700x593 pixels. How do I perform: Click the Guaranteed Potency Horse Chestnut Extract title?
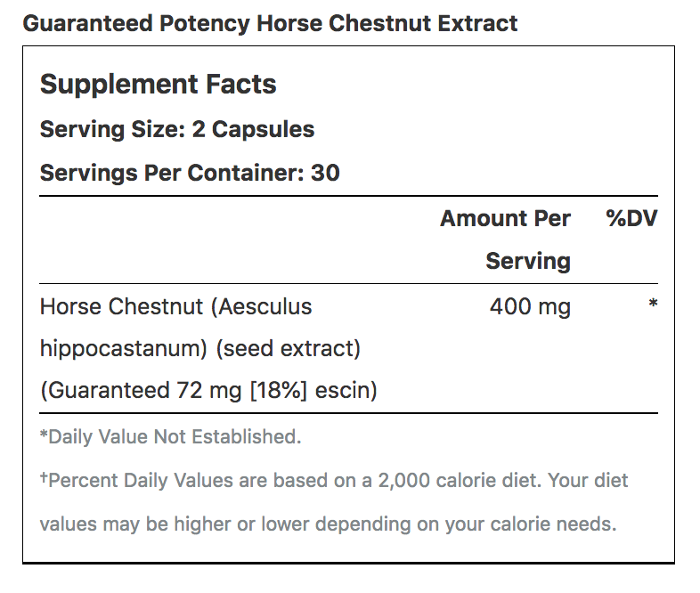(270, 23)
